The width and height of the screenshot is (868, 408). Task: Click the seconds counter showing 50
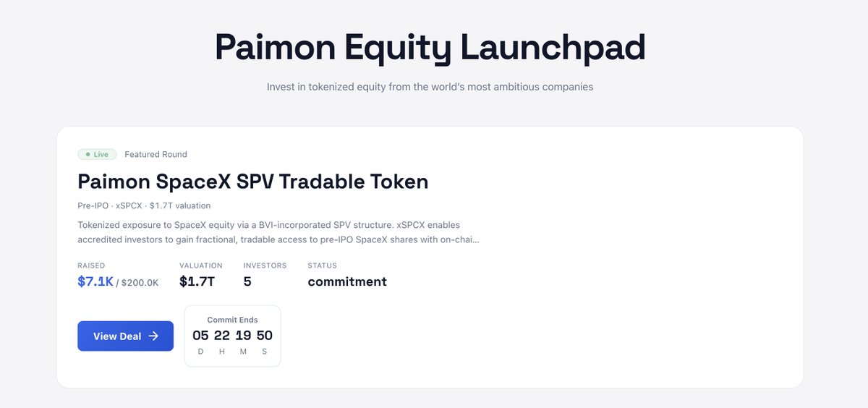click(265, 335)
